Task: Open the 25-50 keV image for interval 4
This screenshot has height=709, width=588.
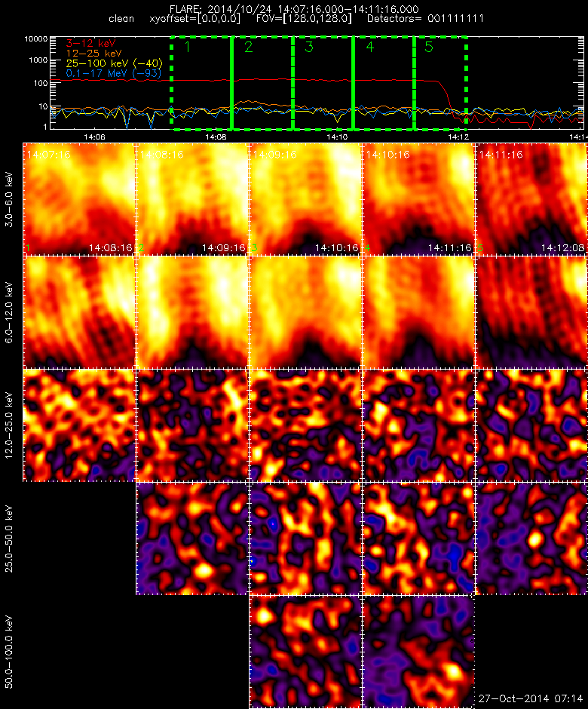Action: 418,539
